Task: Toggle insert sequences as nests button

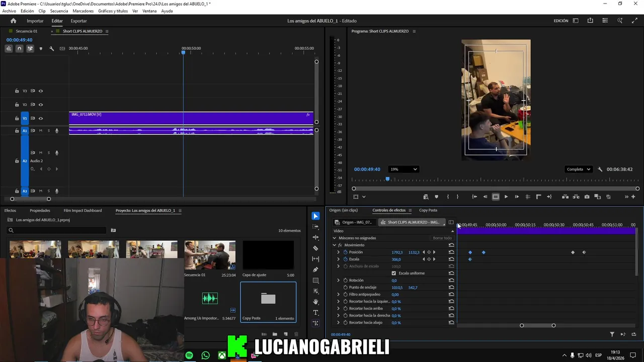Action: point(9,49)
